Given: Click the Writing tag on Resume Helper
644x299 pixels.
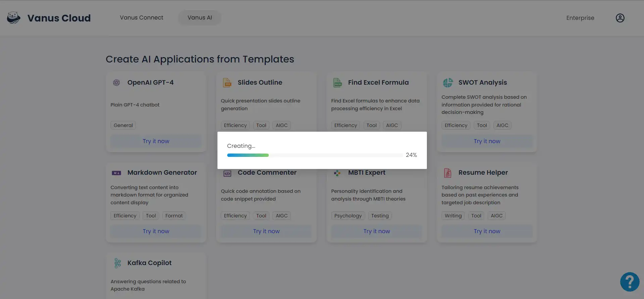Looking at the screenshot, I should [453, 216].
